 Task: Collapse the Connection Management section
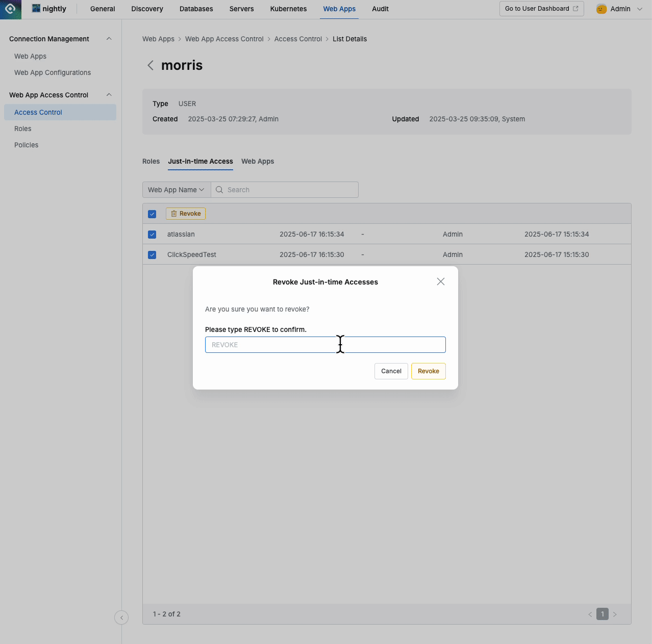click(x=109, y=39)
